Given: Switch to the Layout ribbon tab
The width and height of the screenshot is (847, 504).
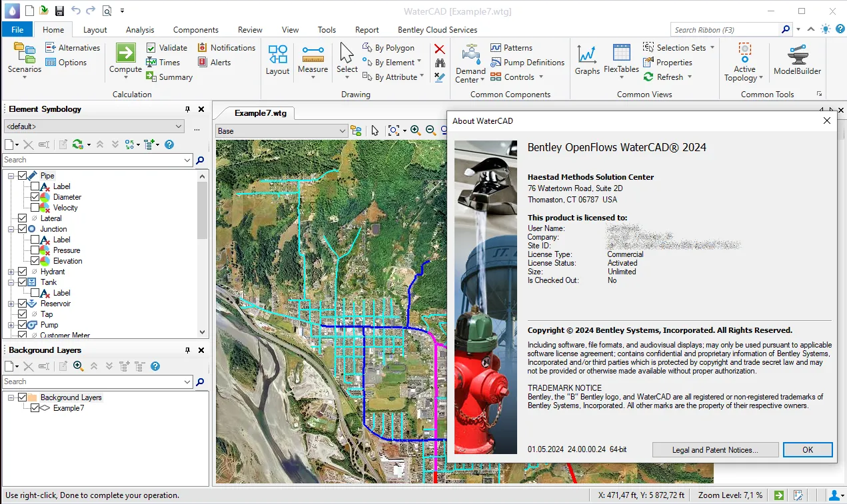Looking at the screenshot, I should (x=95, y=29).
